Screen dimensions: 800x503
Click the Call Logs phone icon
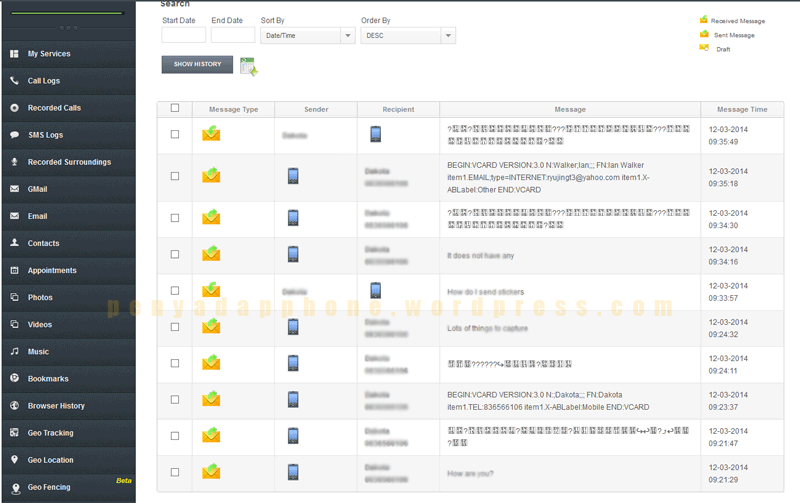(14, 81)
